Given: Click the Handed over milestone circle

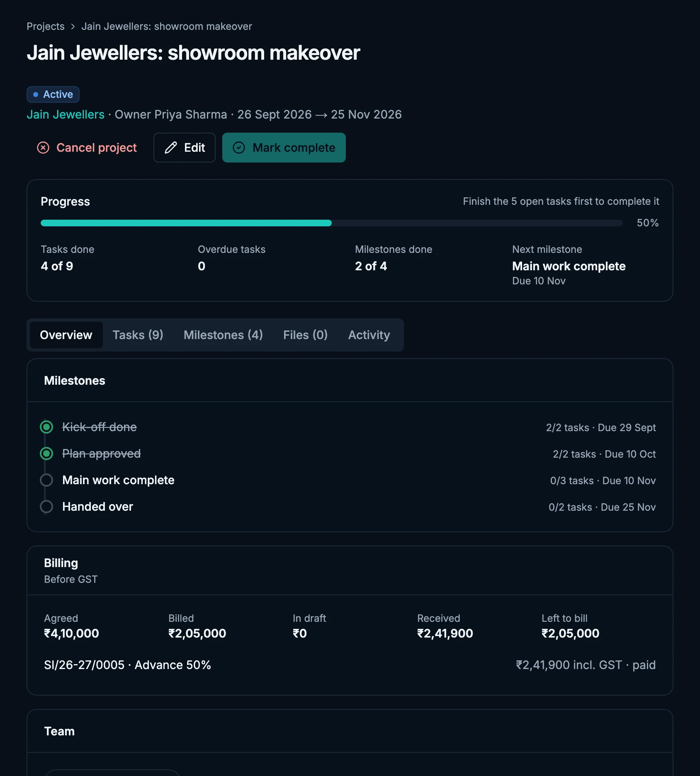Looking at the screenshot, I should (x=46, y=507).
